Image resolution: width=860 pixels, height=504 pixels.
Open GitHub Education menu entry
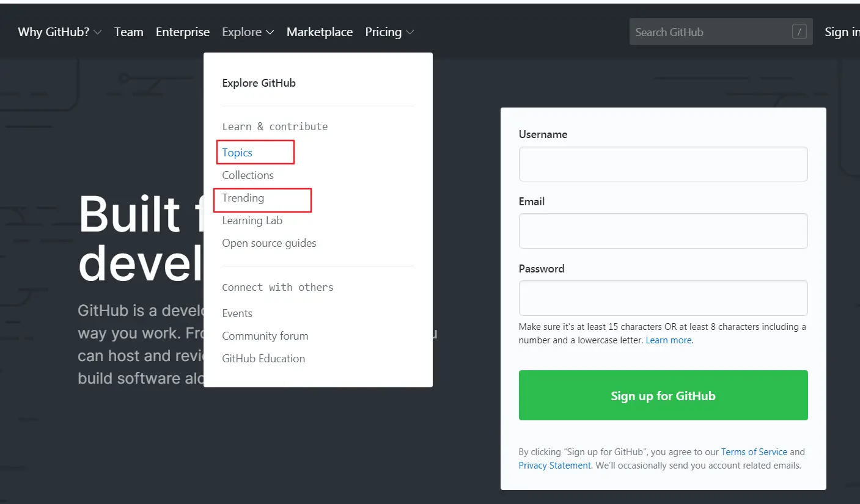click(263, 359)
